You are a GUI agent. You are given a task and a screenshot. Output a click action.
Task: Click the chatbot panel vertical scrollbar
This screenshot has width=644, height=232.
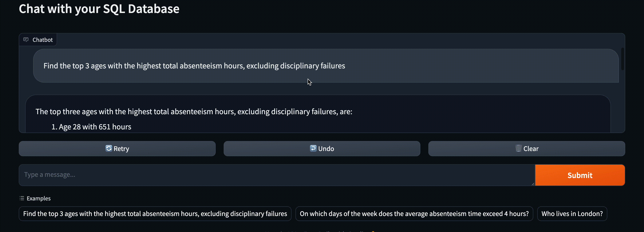622,59
